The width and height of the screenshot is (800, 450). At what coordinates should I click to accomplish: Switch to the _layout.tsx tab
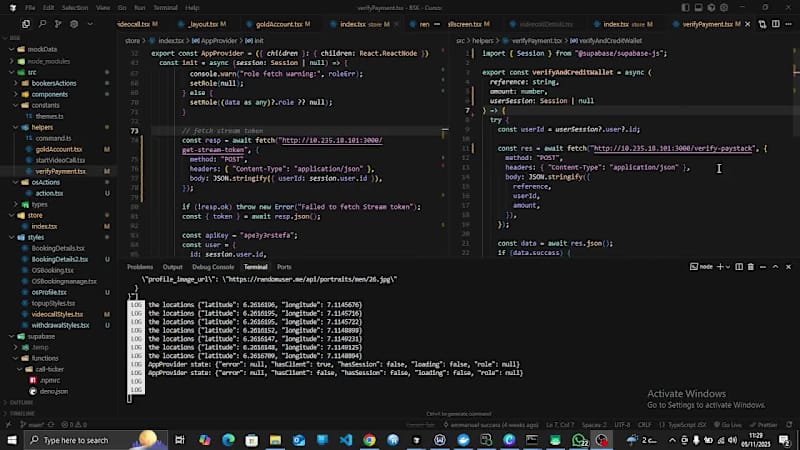204,24
